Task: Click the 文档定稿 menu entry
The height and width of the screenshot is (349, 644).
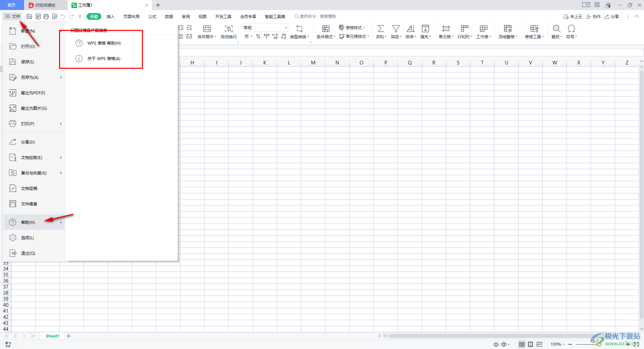Action: click(x=34, y=188)
